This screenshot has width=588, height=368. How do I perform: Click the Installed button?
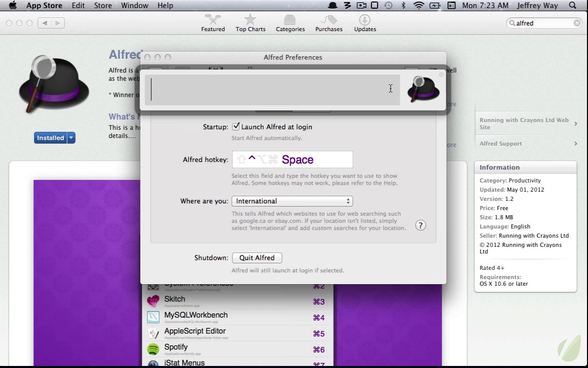[50, 138]
